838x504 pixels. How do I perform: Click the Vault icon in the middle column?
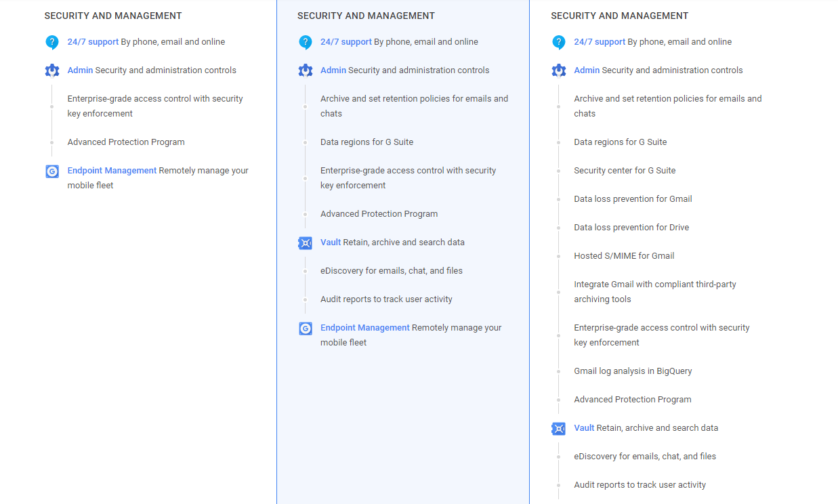pos(306,243)
